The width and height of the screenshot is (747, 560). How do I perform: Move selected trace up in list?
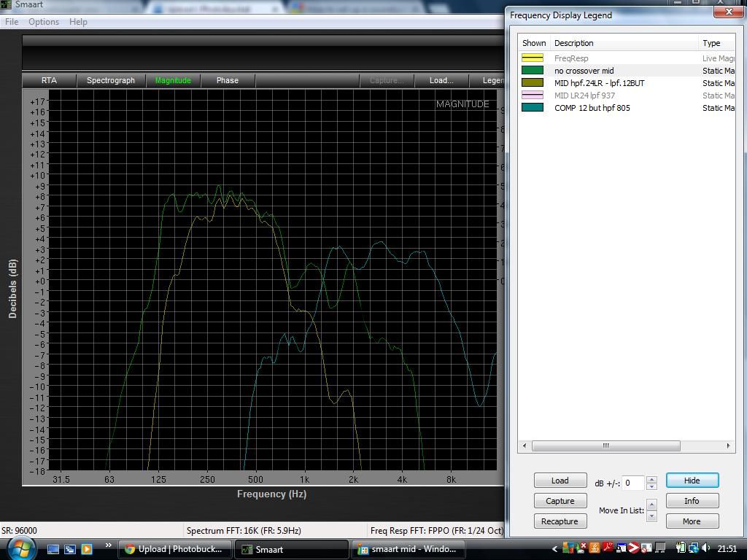(651, 505)
